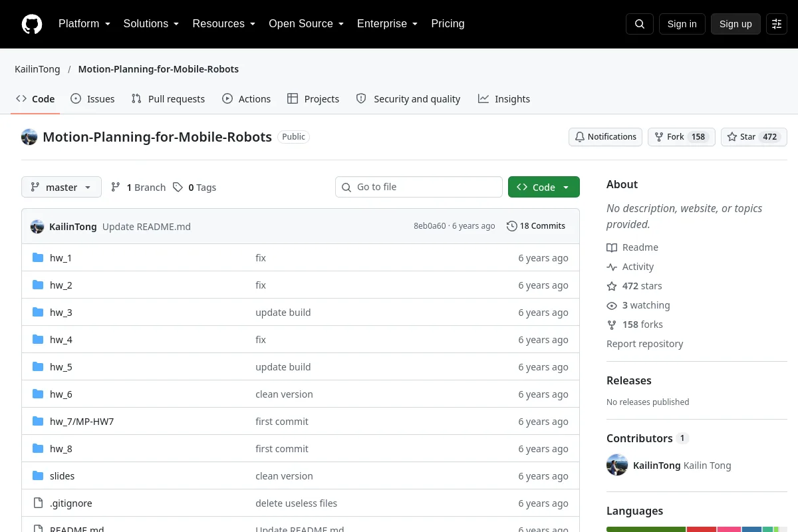Switch to the Actions tab

(x=247, y=99)
